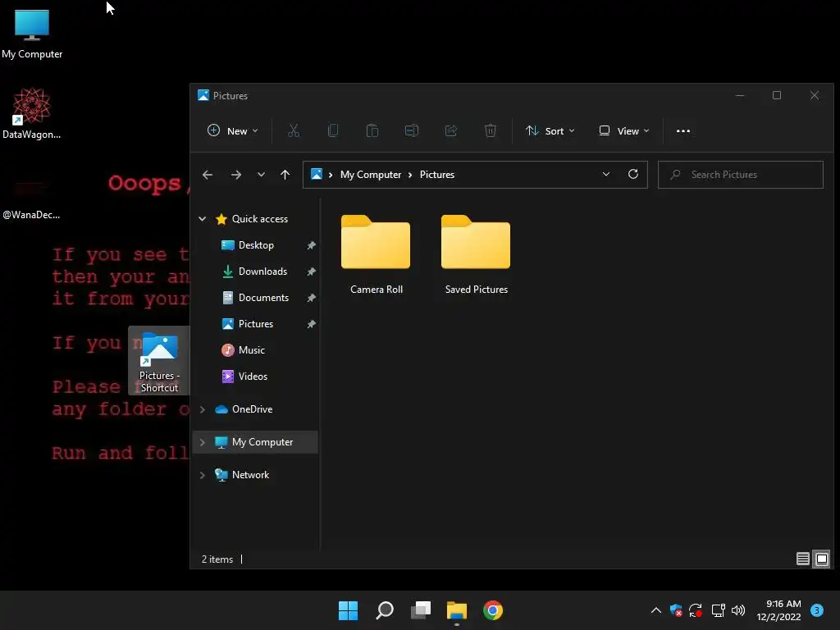Viewport: 840px width, 630px height.
Task: Select Music in navigation pane
Action: [251, 350]
